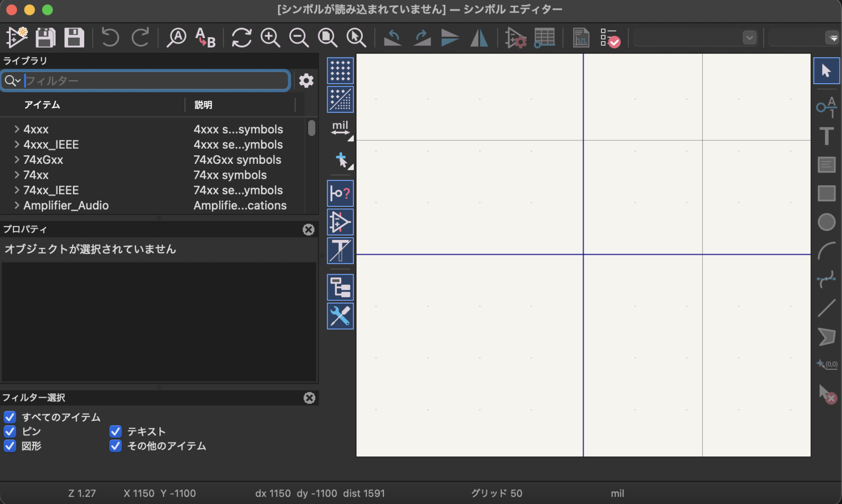Change the cursor crosshair style
842x504 pixels.
(x=342, y=160)
